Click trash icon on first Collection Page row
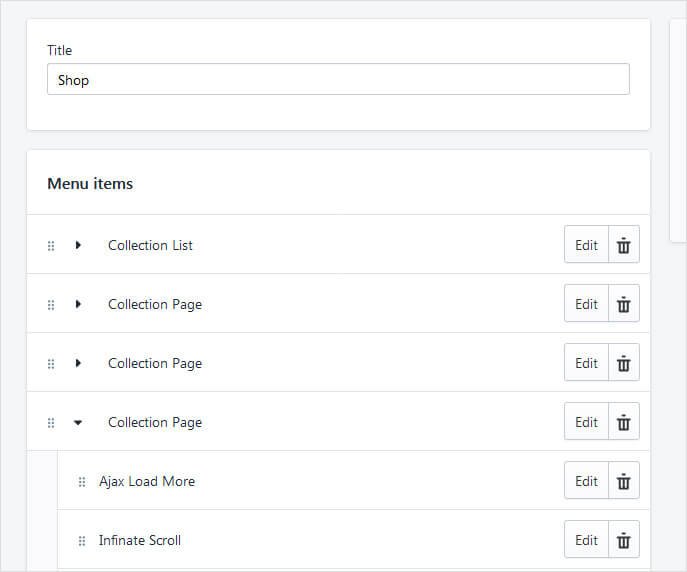The image size is (687, 572). [x=624, y=304]
